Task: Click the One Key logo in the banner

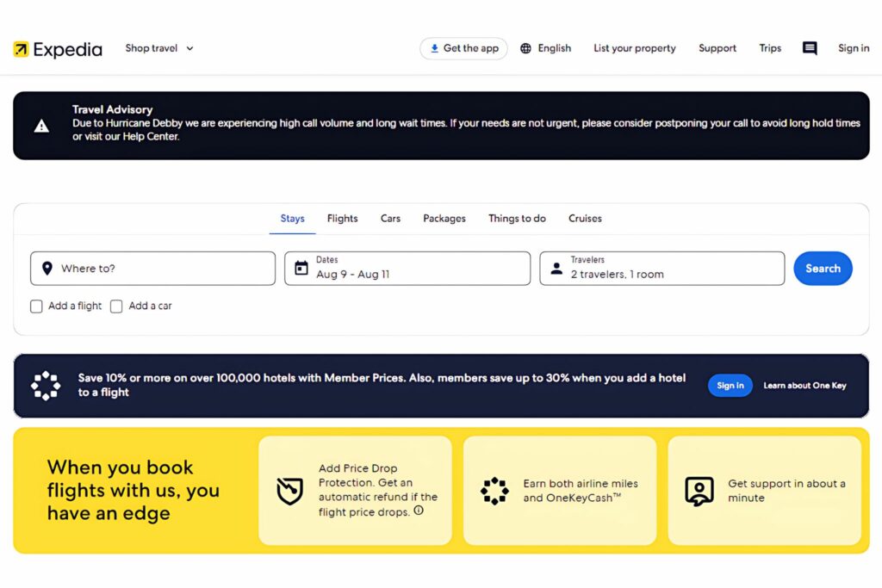Action: click(45, 385)
